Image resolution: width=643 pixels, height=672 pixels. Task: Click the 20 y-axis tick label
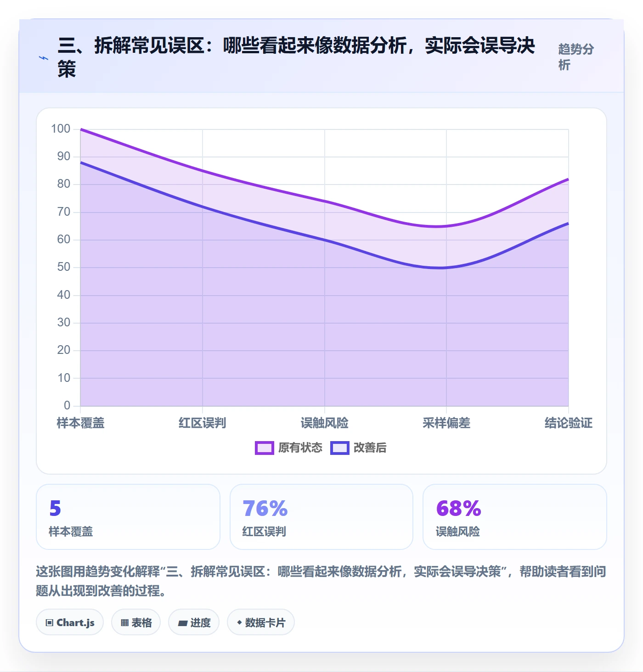coord(64,350)
